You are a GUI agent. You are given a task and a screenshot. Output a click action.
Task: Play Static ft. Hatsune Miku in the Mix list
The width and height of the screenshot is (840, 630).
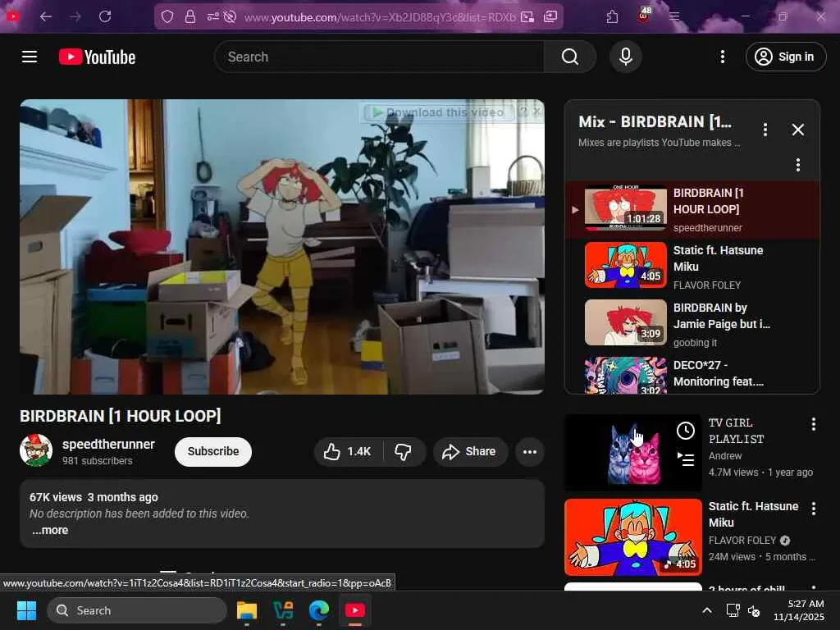(692, 267)
